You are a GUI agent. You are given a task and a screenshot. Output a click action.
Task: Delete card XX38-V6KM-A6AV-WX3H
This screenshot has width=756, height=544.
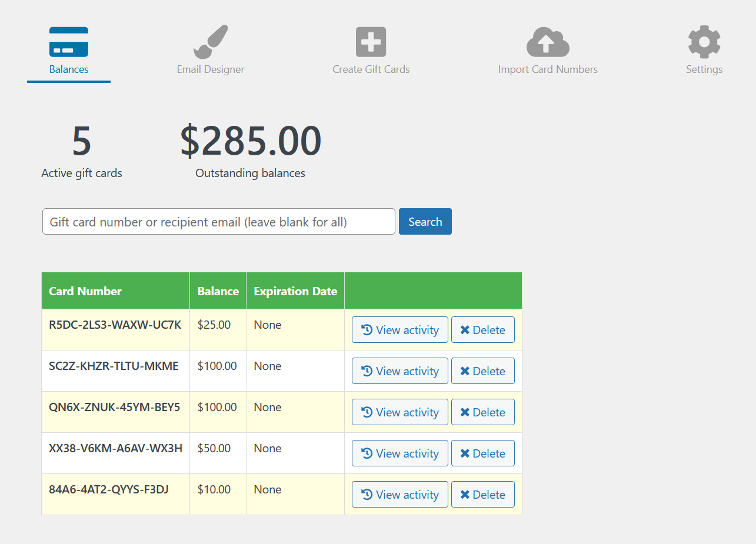[x=483, y=453]
